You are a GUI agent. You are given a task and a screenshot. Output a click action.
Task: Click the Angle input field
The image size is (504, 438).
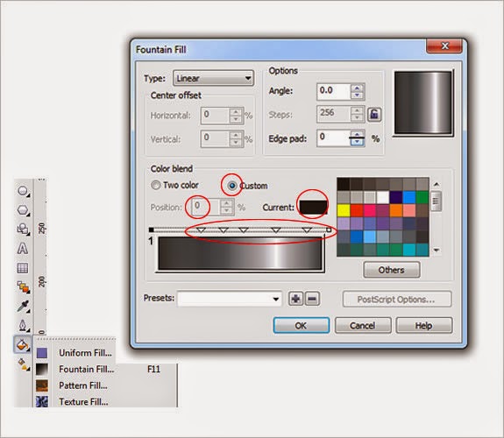pos(334,91)
